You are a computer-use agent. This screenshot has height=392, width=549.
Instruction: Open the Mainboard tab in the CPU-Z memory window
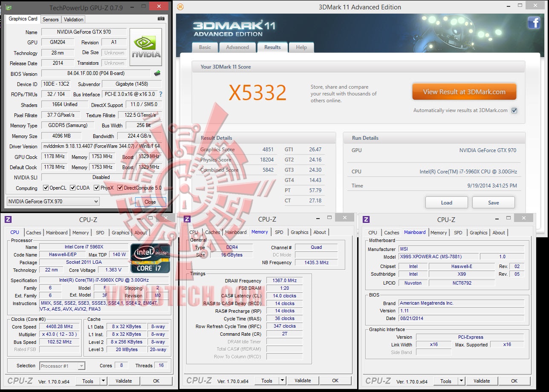point(236,233)
